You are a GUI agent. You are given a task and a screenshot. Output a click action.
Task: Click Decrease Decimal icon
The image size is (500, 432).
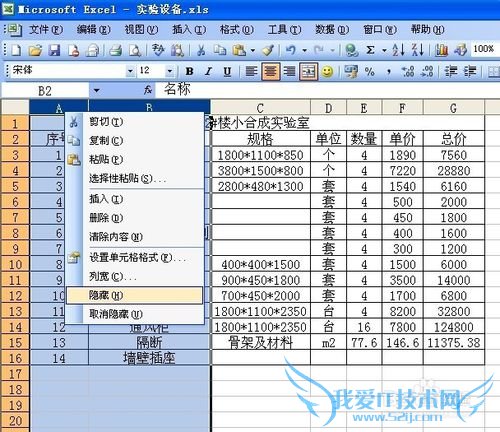(x=427, y=71)
